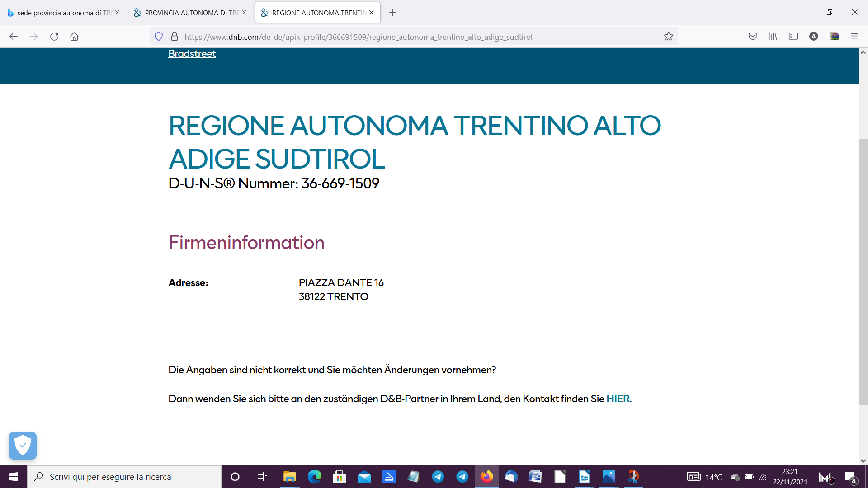
Task: Go back to the previous page
Action: click(14, 37)
